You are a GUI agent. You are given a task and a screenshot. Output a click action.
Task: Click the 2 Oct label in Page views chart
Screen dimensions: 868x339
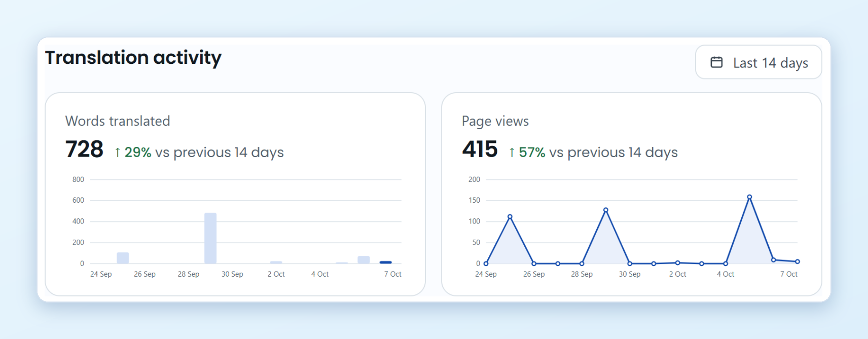[677, 274]
